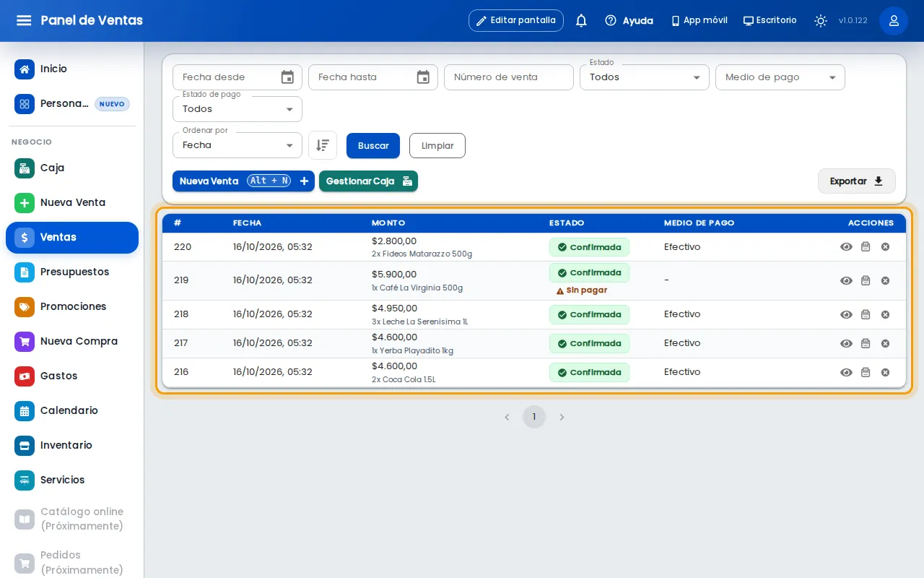Open Promociones in the sidebar

tap(72, 307)
